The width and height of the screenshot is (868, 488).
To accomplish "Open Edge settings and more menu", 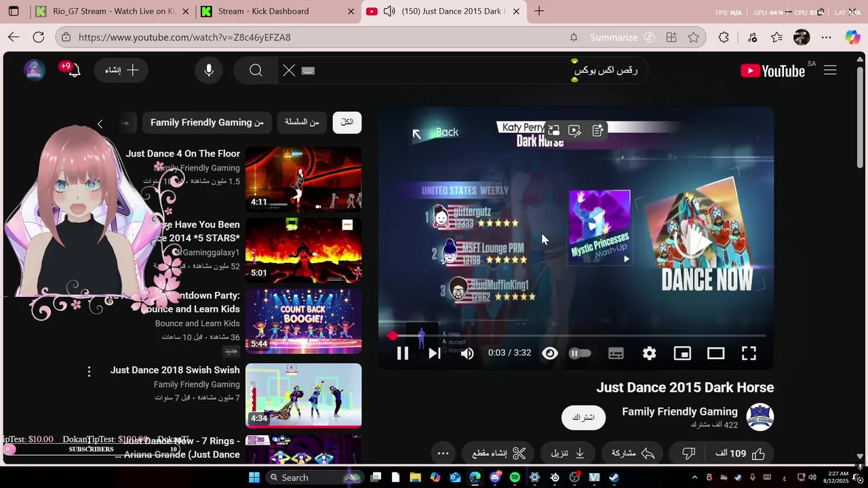I will point(827,37).
